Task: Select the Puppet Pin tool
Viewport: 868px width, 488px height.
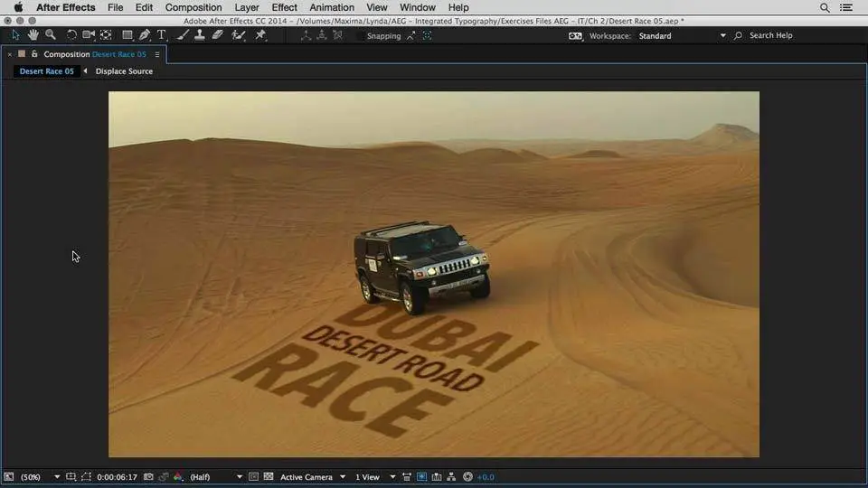Action: [x=260, y=35]
